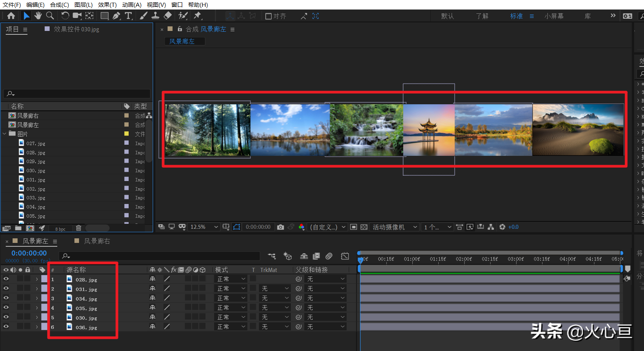Open the 动画(A) menu
The image size is (644, 351).
coord(132,5)
